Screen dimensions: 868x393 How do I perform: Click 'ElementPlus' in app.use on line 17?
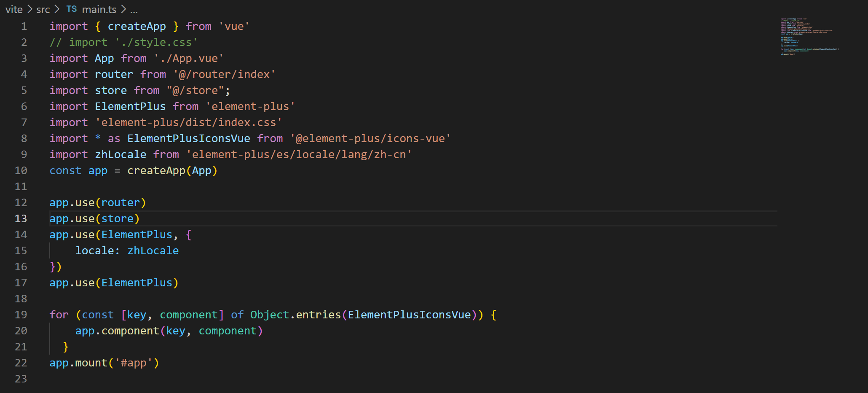click(137, 283)
